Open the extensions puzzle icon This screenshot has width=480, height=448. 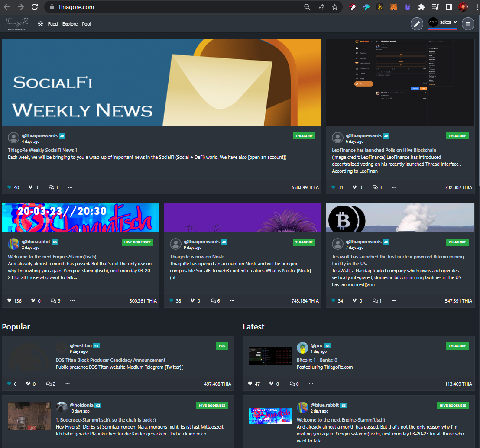click(x=421, y=7)
